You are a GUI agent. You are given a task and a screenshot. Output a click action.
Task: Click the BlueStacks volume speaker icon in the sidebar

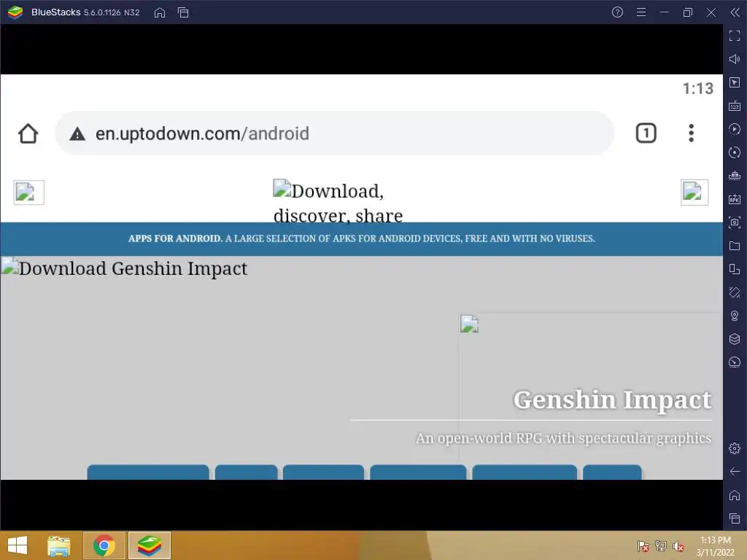[x=734, y=59]
